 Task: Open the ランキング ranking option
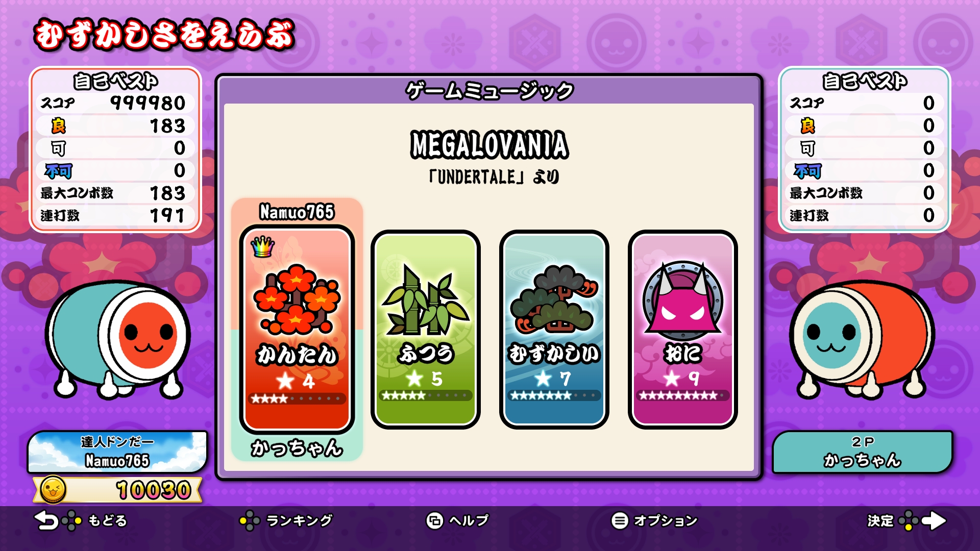tap(286, 520)
